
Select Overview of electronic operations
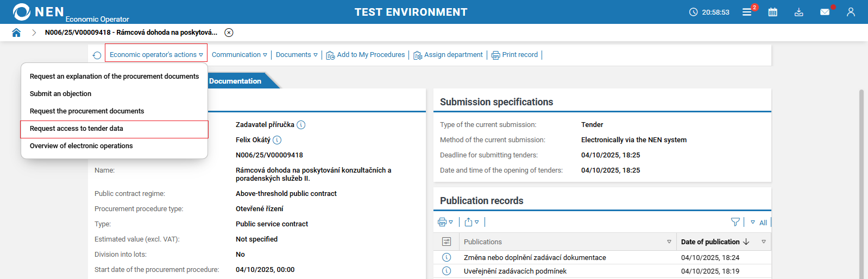pos(81,146)
